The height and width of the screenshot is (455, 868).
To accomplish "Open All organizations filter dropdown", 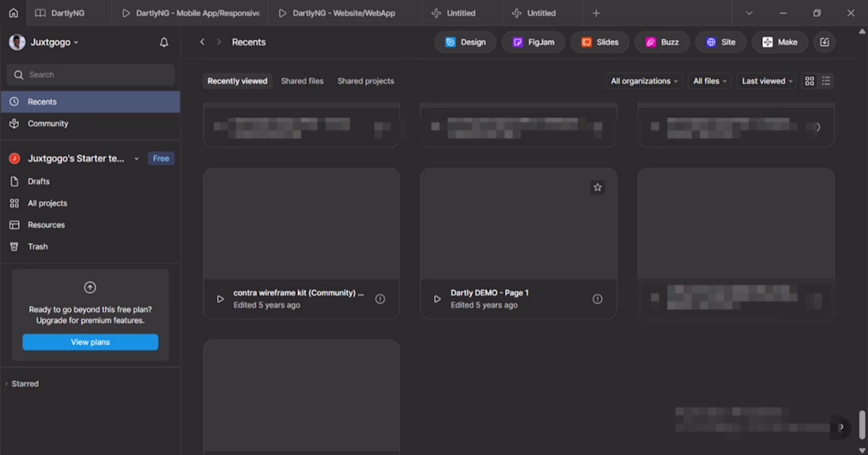I will pos(644,81).
